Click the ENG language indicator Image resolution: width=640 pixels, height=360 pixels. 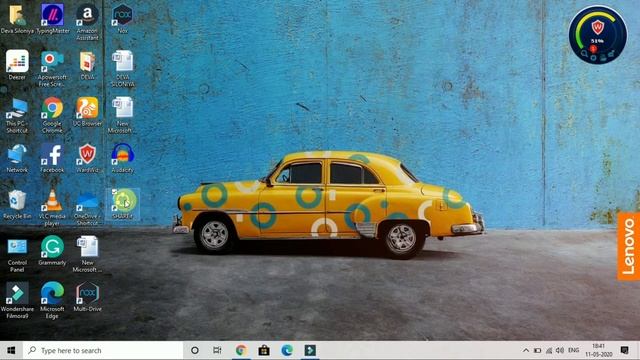click(573, 350)
